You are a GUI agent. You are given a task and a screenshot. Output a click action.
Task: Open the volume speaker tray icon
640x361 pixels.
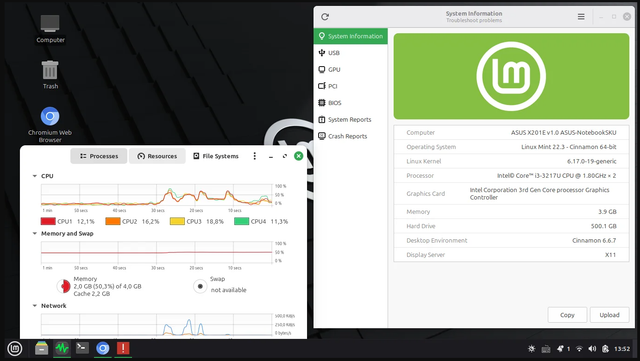click(592, 349)
